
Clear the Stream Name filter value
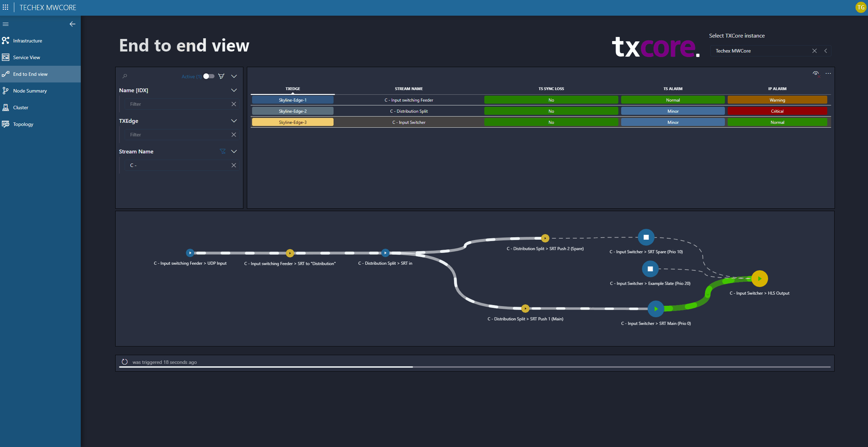pyautogui.click(x=234, y=165)
